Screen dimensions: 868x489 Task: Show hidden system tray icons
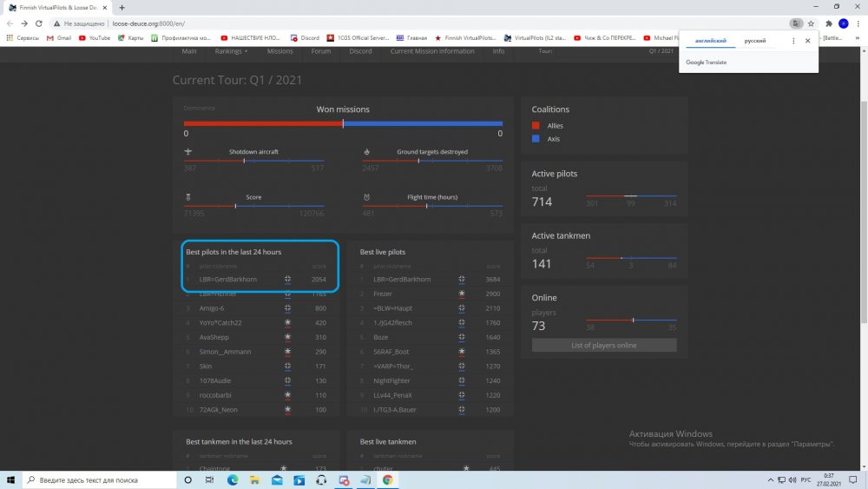click(x=771, y=479)
